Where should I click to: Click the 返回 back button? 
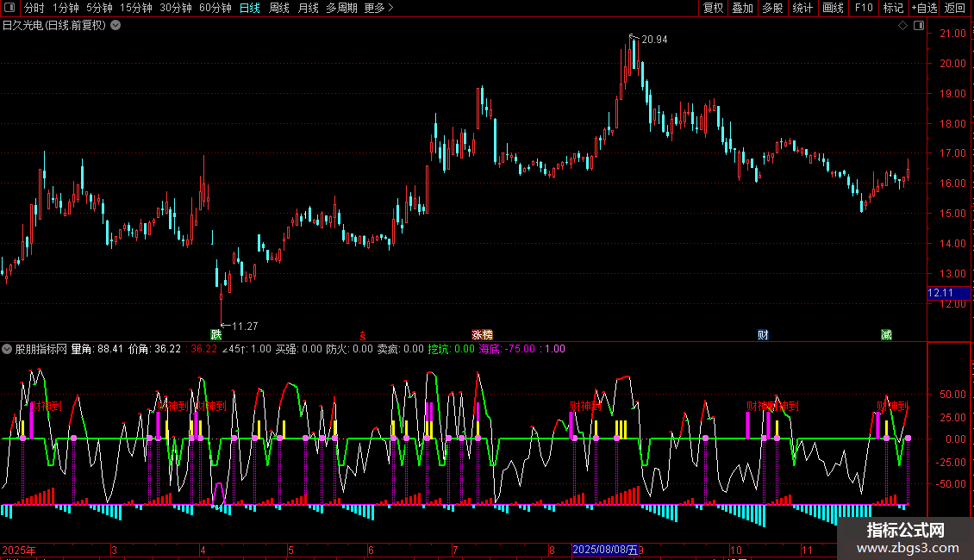point(955,8)
